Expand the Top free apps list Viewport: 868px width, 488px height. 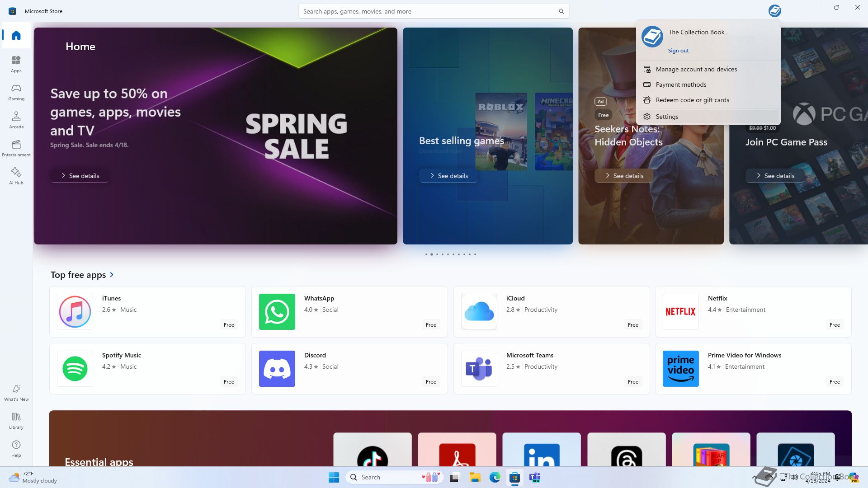click(82, 275)
